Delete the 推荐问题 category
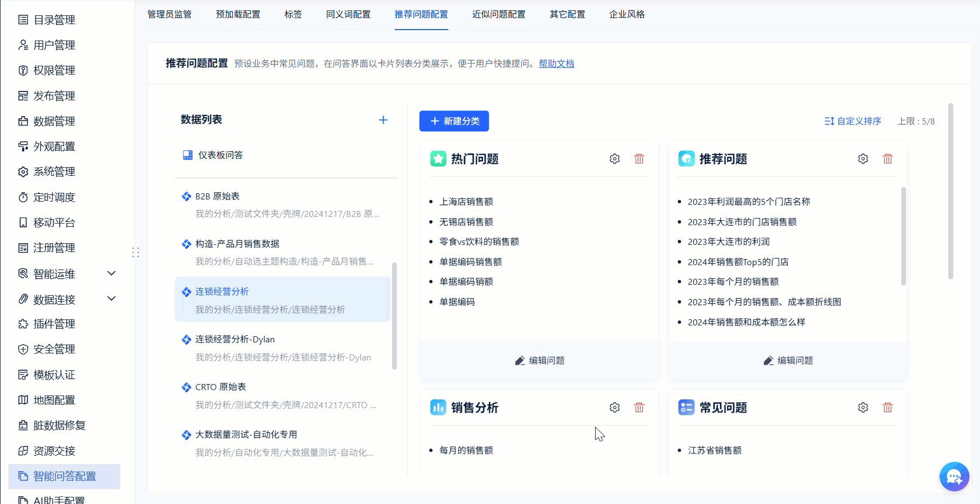The width and height of the screenshot is (980, 504). [887, 159]
